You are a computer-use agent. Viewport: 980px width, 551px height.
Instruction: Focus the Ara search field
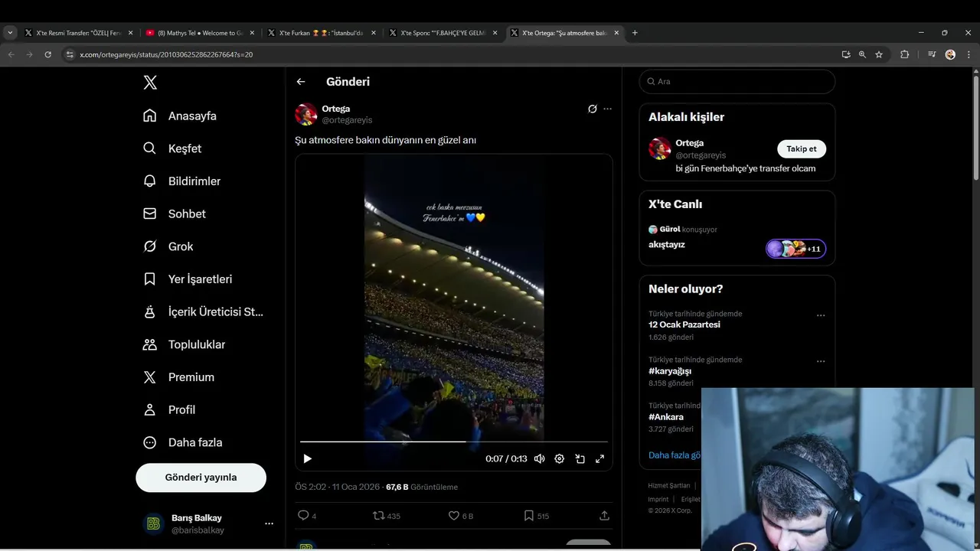(737, 82)
